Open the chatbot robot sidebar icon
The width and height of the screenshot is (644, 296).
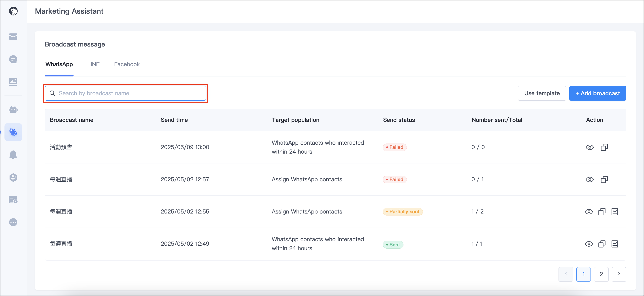(13, 109)
